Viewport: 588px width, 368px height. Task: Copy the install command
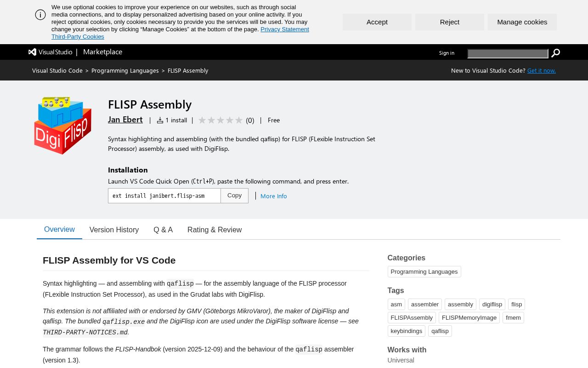(234, 195)
